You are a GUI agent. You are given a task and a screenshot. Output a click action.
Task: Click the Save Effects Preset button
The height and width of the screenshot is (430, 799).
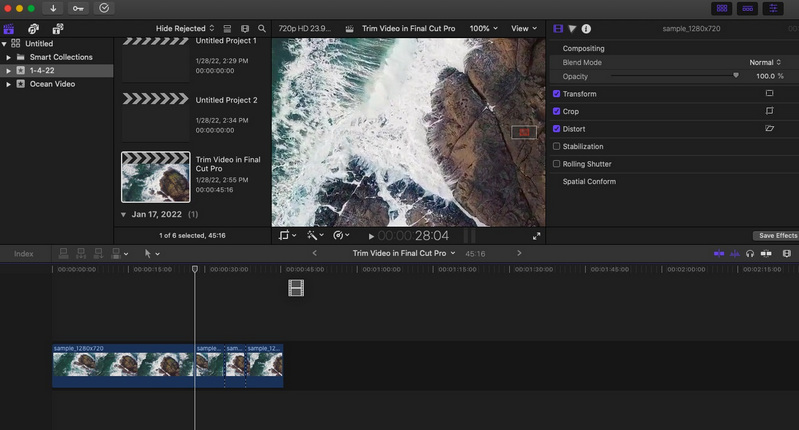coord(776,235)
